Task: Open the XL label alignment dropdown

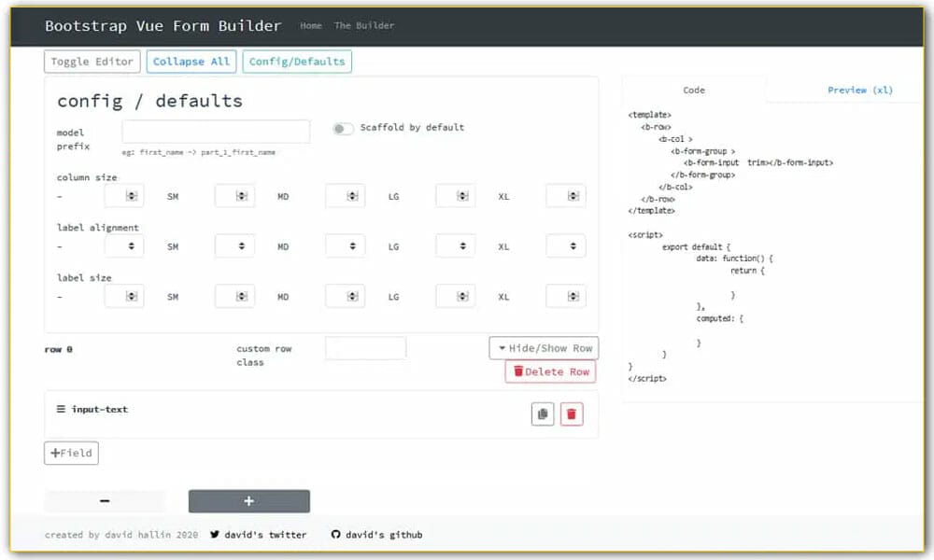Action: click(566, 245)
